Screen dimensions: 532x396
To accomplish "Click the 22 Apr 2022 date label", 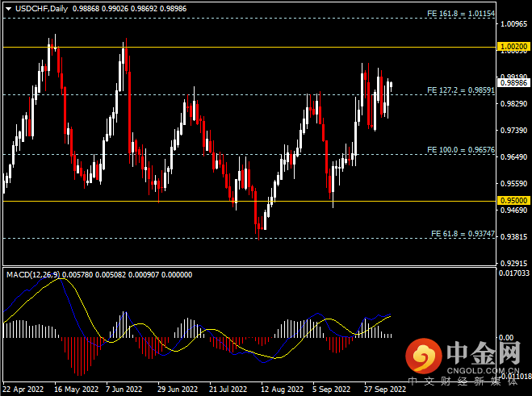I will point(23,390).
